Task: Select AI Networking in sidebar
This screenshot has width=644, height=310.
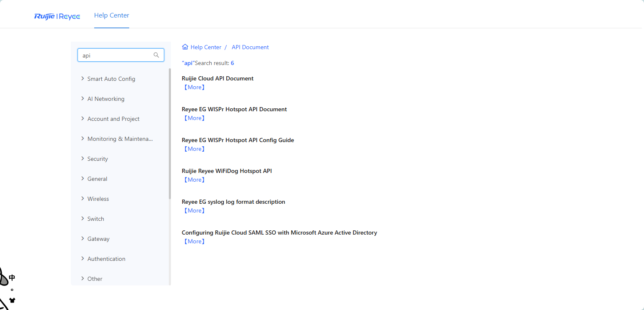Action: pyautogui.click(x=106, y=99)
